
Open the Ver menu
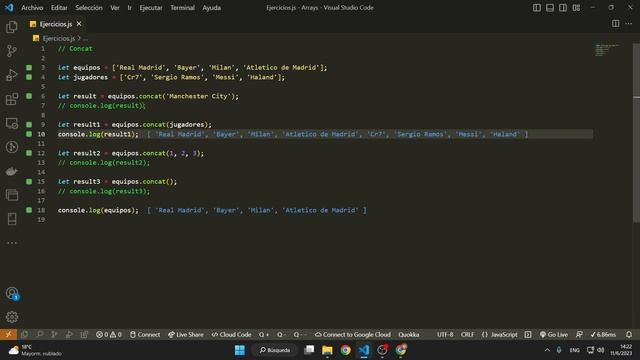point(115,8)
